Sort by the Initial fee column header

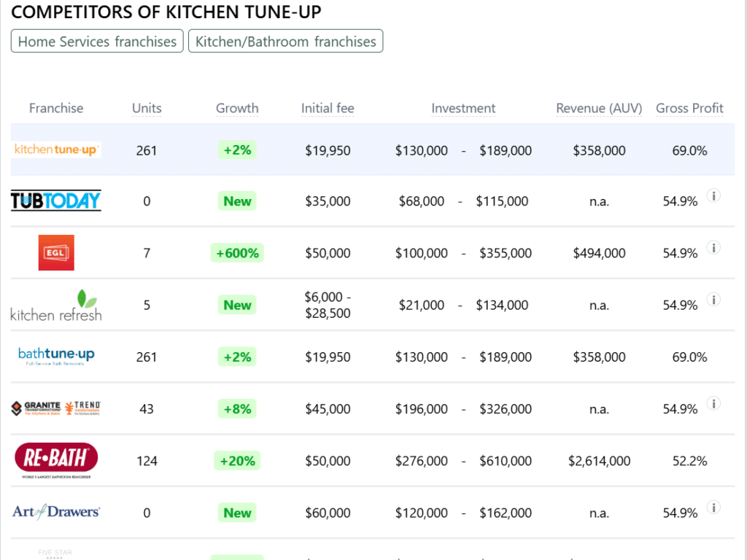pos(328,108)
